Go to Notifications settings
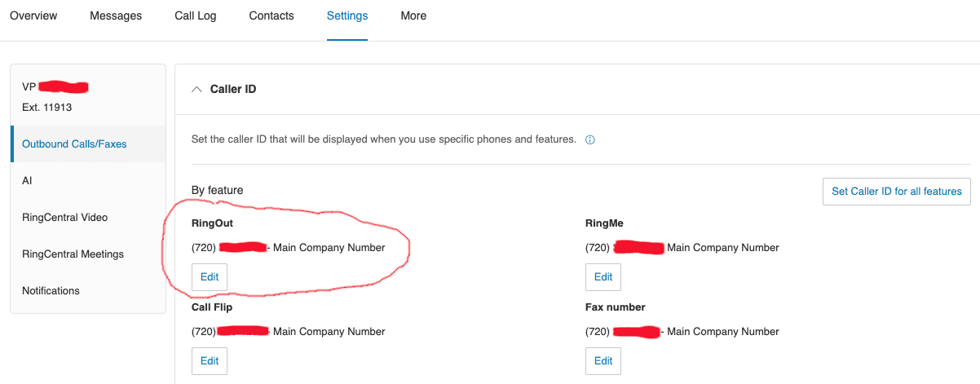The width and height of the screenshot is (980, 384). point(51,291)
